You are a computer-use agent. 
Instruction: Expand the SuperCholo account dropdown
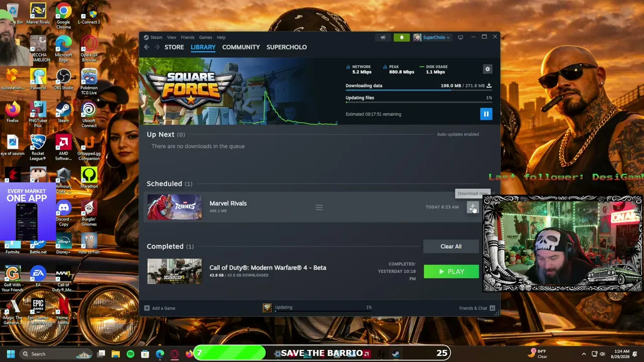pos(432,37)
